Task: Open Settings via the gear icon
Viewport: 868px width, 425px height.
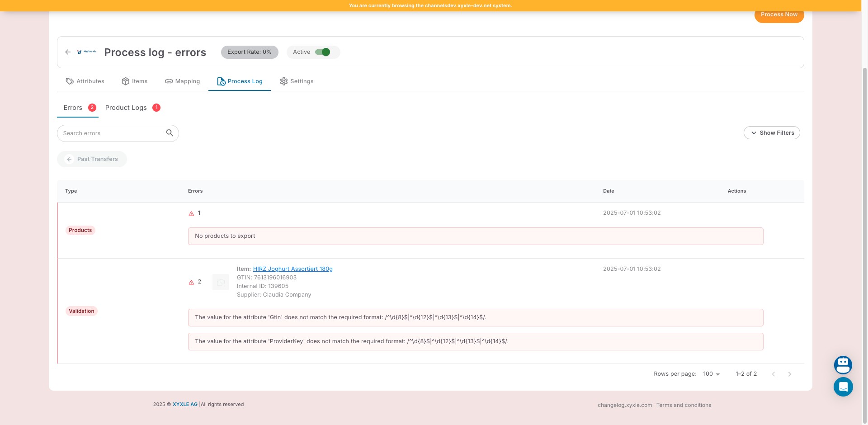Action: click(284, 81)
